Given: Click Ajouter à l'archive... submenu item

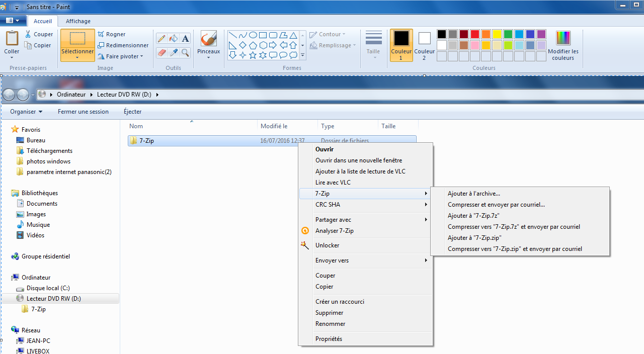Looking at the screenshot, I should (x=520, y=194).
